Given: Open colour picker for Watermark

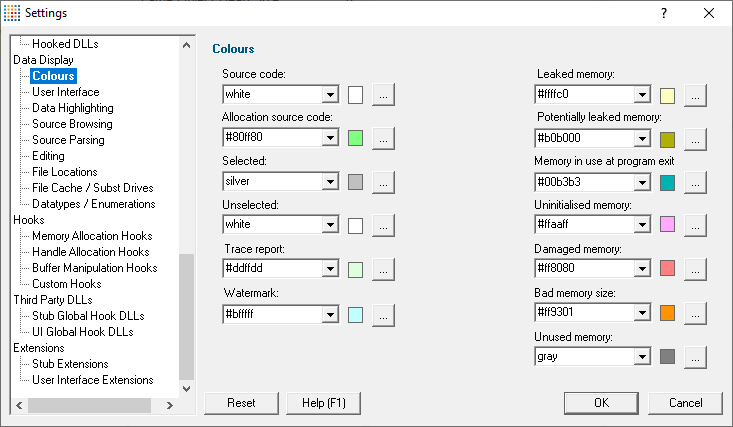Looking at the screenshot, I should [383, 315].
